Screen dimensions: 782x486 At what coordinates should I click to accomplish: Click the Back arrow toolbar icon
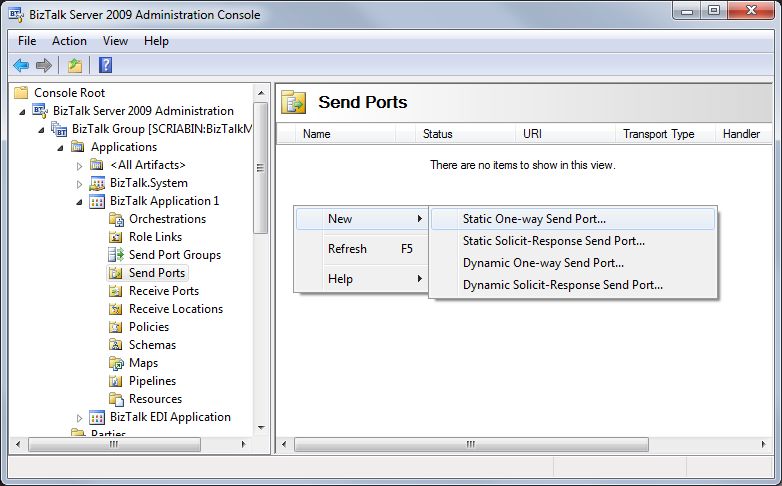click(21, 65)
